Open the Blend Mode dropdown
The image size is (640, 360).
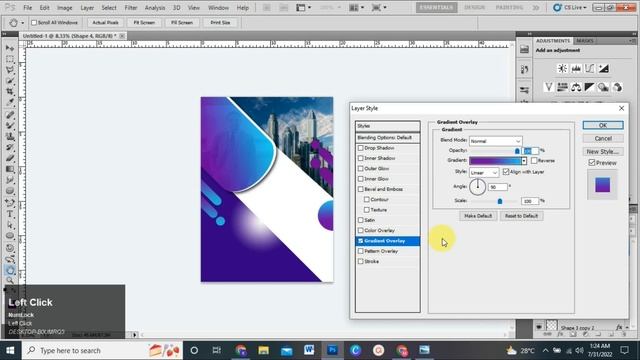click(x=496, y=141)
